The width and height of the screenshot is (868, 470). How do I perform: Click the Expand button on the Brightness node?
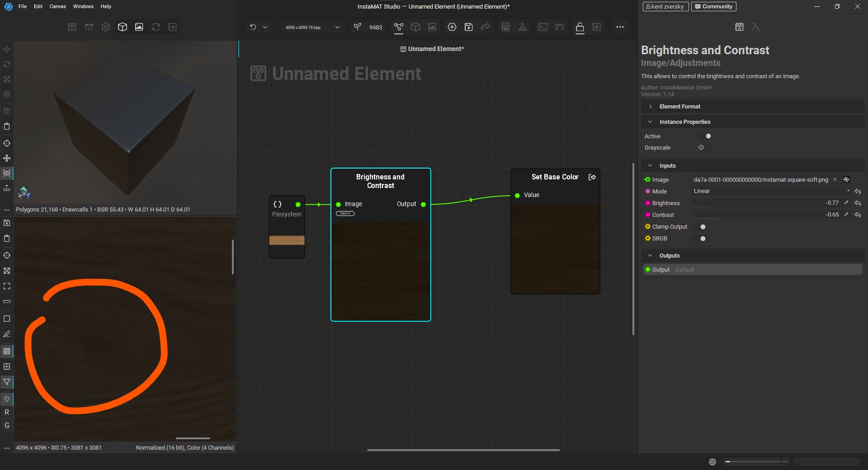(345, 213)
